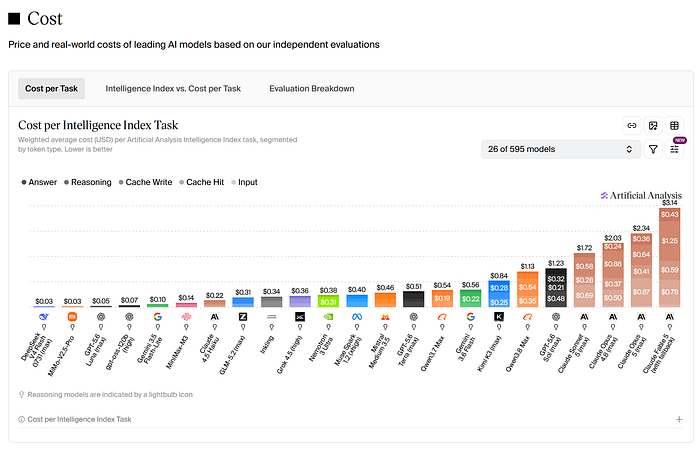Image resolution: width=700 pixels, height=449 pixels.
Task: Click the Cost section heading
Action: tap(45, 18)
